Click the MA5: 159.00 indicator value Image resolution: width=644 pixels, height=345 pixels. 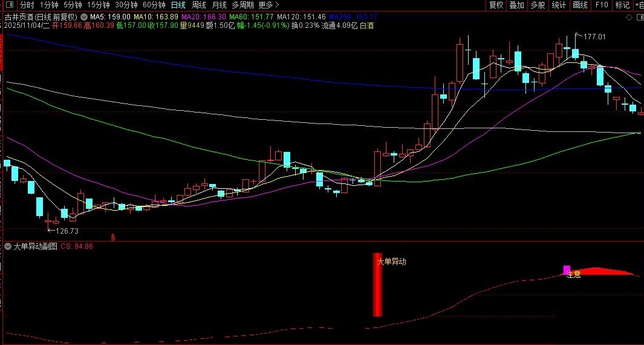point(110,18)
